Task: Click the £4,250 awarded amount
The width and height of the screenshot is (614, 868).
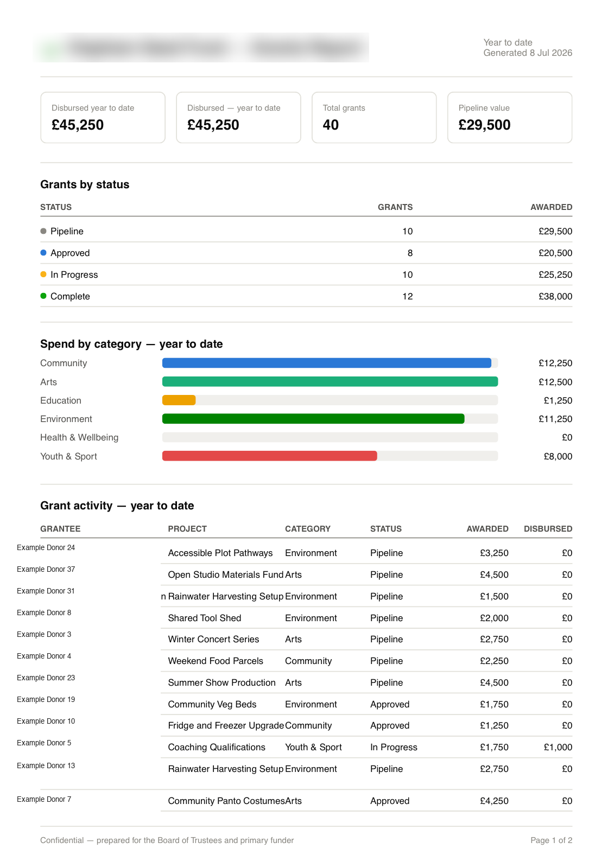Action: click(x=494, y=801)
